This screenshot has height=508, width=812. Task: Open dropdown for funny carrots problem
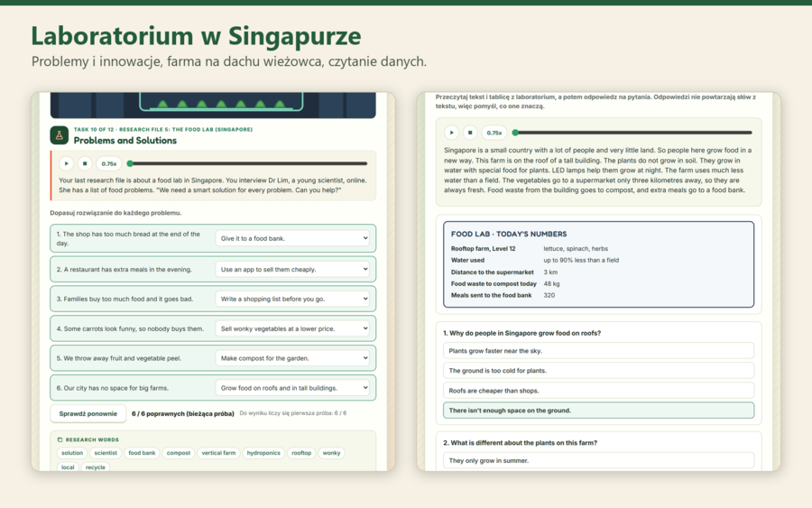point(292,328)
